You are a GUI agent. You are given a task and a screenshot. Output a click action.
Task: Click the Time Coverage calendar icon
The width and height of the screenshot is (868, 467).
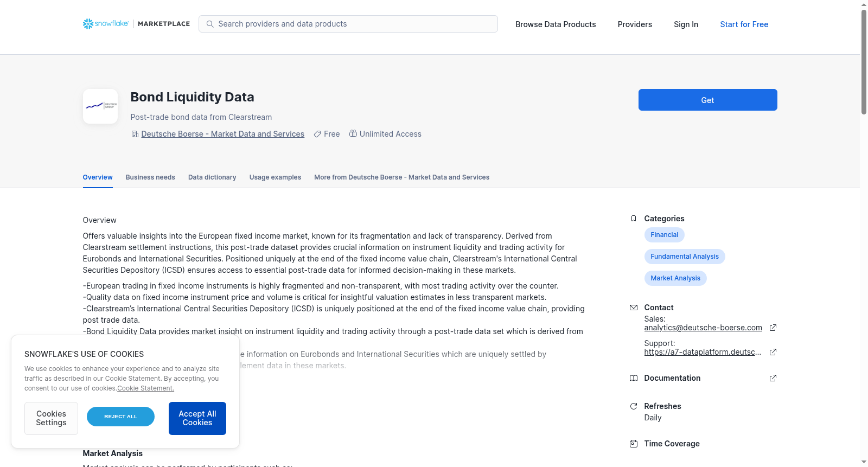634,444
